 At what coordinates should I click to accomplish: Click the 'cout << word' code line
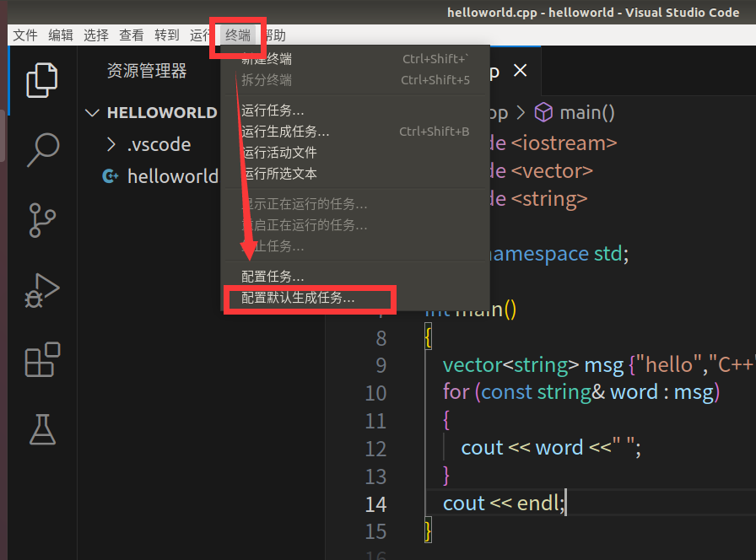point(551,448)
